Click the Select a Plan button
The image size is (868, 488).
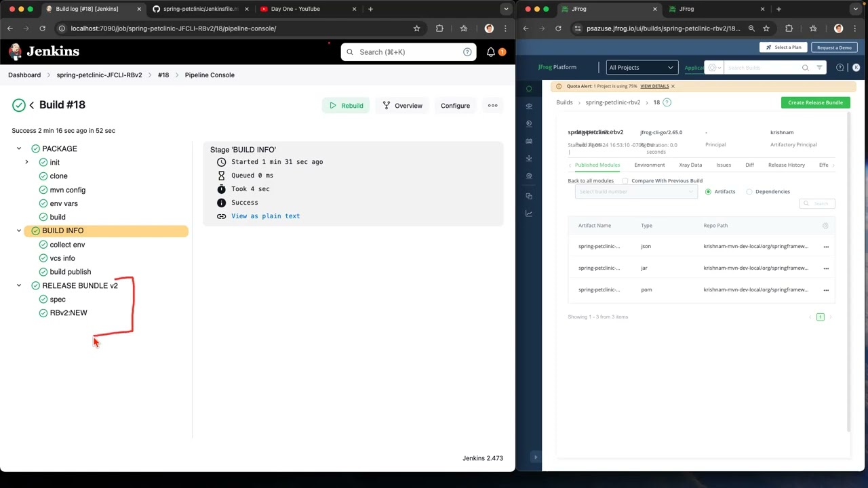[x=783, y=47]
